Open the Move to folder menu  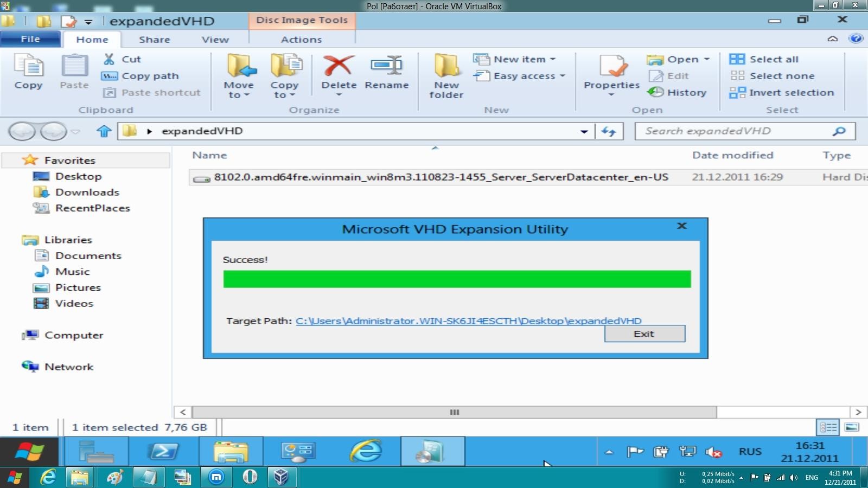tap(239, 76)
